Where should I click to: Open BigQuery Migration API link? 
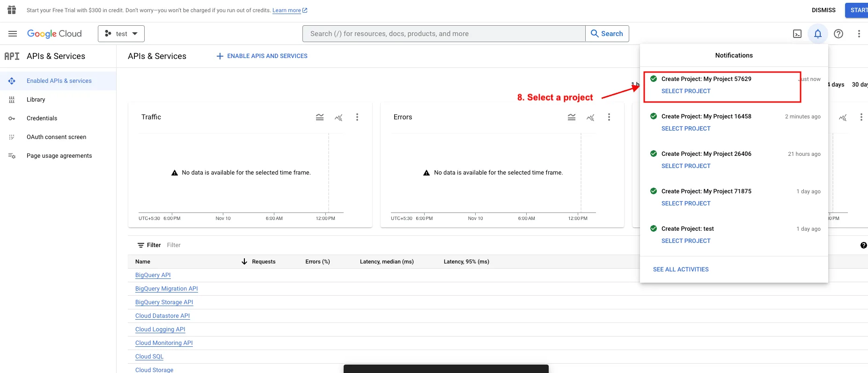(x=167, y=289)
